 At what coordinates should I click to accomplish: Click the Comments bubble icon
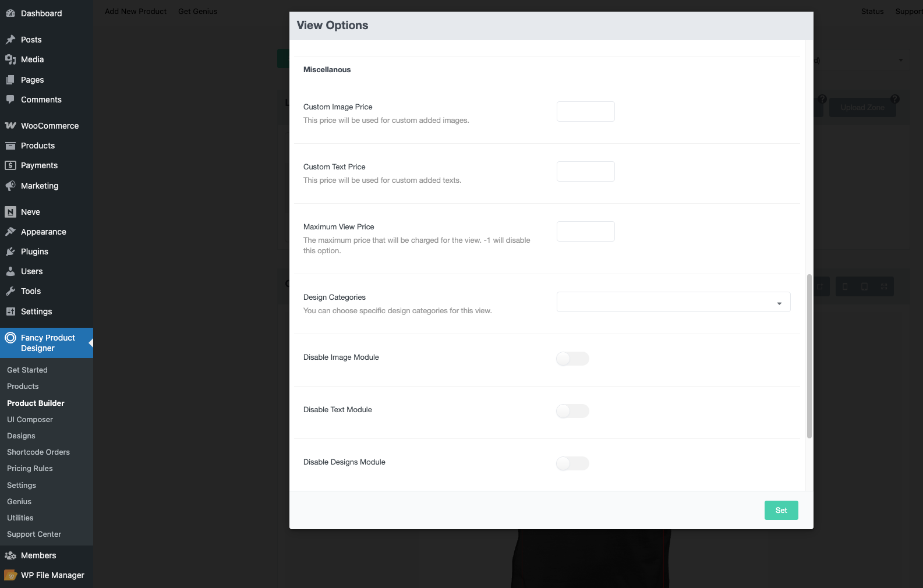(x=10, y=100)
